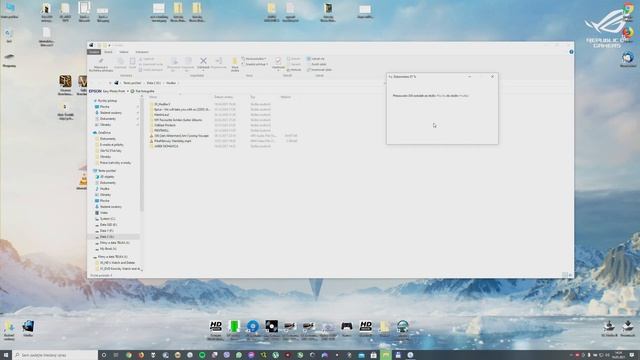The height and width of the screenshot is (360, 640).
Task: Open the Soubor ribbon tab
Action: [x=94, y=52]
